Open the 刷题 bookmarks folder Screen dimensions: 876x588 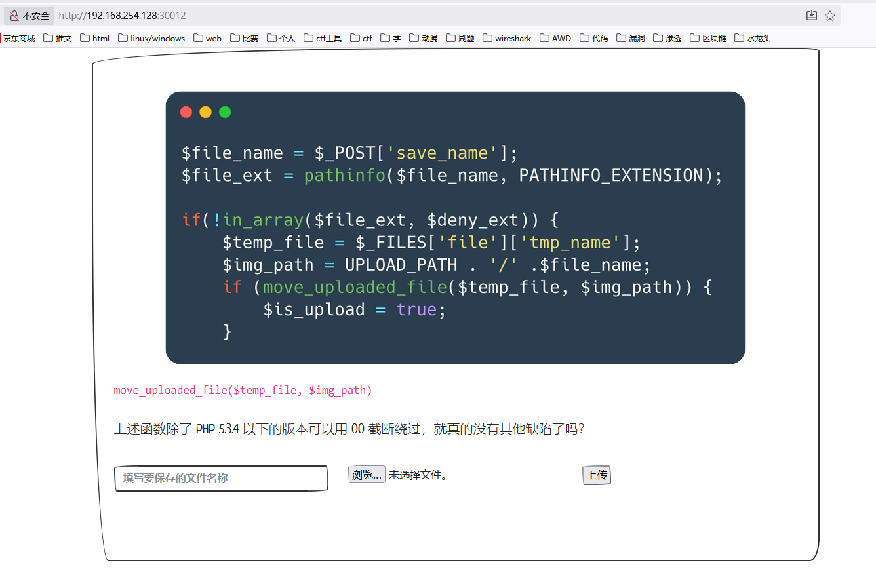[460, 39]
